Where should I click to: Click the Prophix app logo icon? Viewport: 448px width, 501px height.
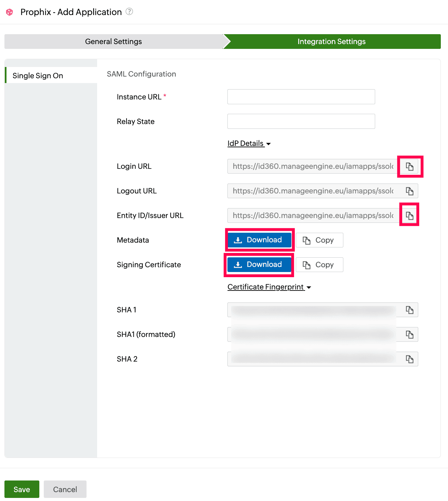pos(10,12)
